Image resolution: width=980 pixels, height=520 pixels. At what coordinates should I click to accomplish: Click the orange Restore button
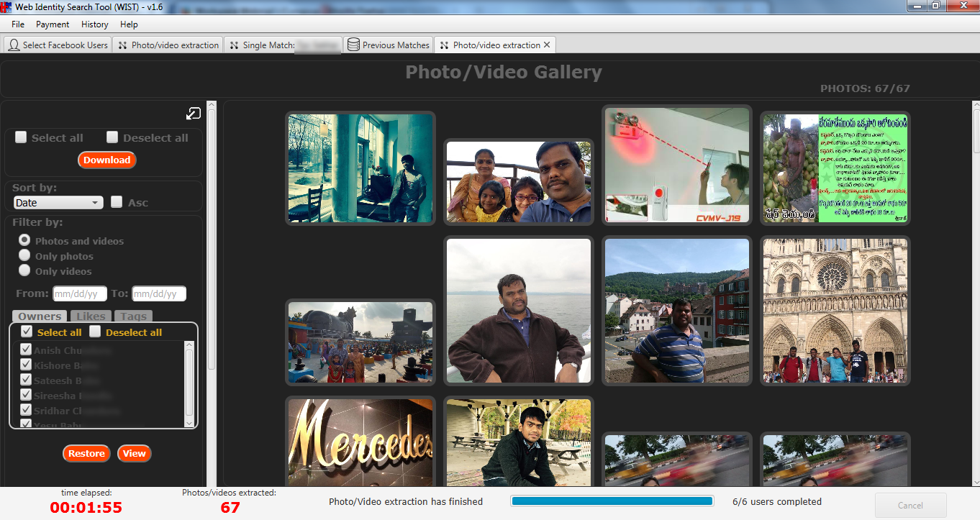pyautogui.click(x=86, y=453)
